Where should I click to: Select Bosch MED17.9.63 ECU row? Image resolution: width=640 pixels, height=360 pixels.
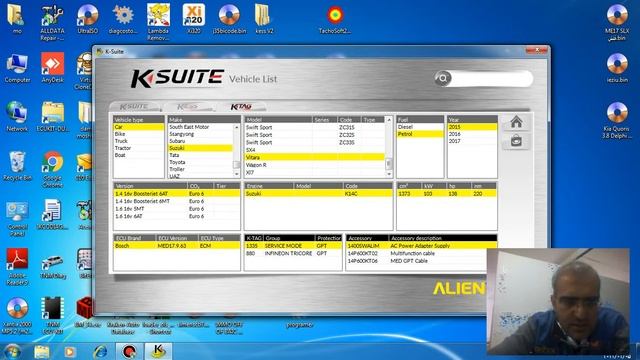pos(177,246)
